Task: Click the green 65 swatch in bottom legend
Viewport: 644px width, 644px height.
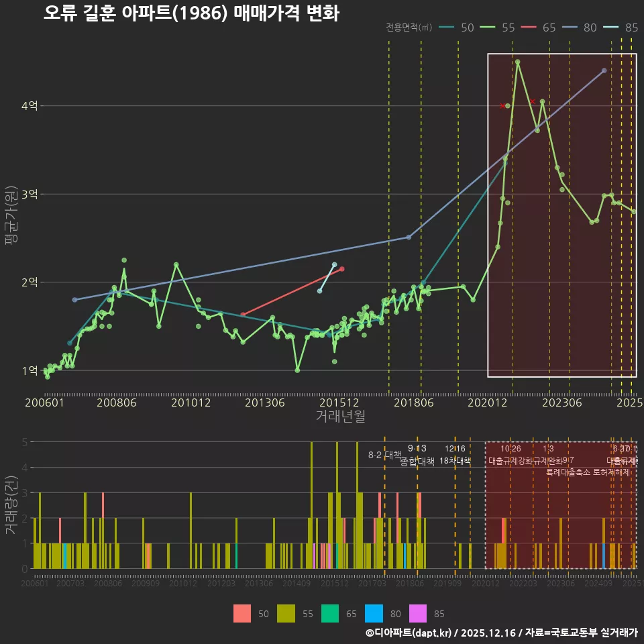Action: (331, 613)
